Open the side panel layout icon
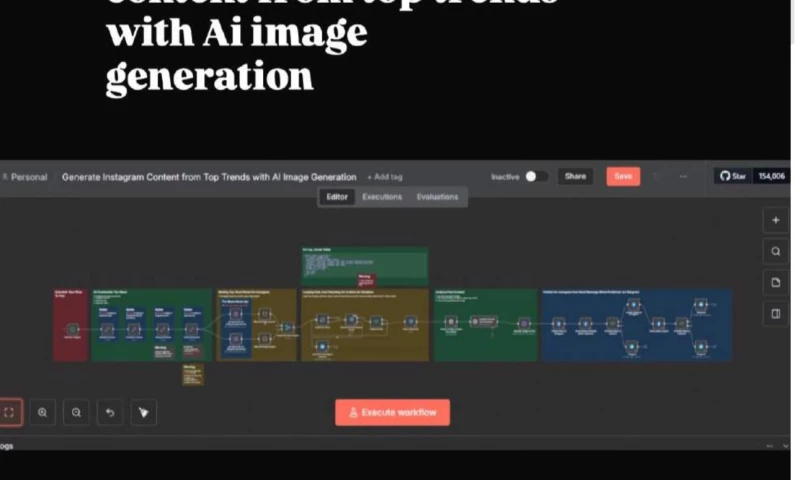The width and height of the screenshot is (800, 480). click(x=776, y=314)
